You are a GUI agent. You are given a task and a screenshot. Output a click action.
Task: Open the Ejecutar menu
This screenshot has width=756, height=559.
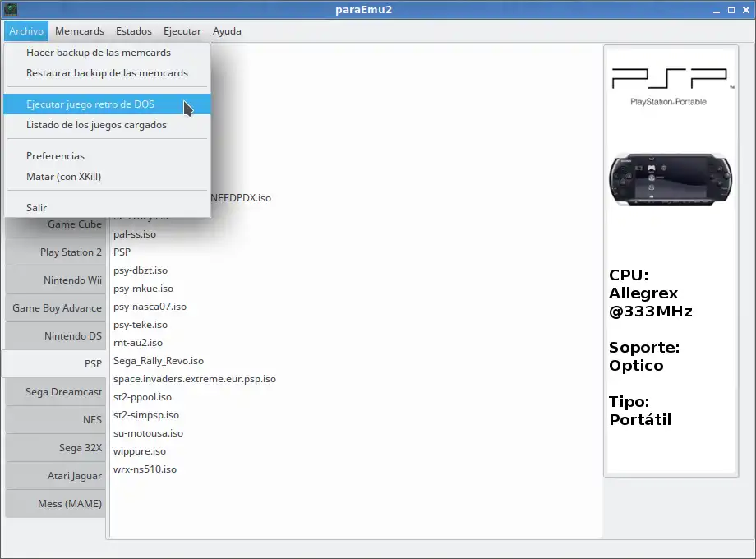(182, 31)
